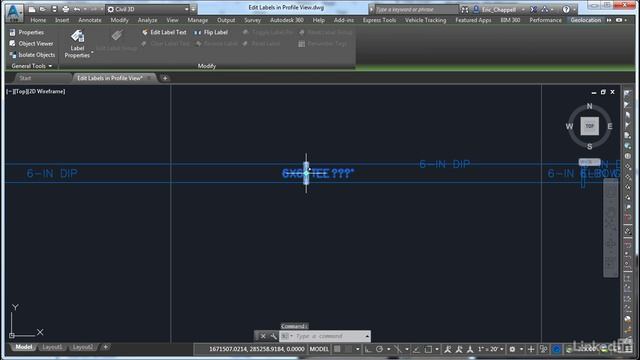This screenshot has height=360, width=640.
Task: Switch to the Analyze ribbon tab
Action: pyautogui.click(x=147, y=20)
